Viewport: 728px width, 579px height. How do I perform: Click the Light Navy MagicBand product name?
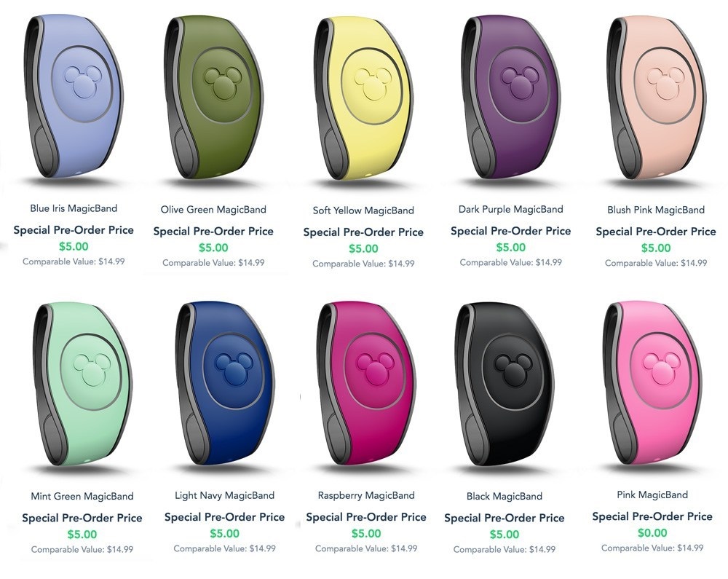[x=225, y=495]
